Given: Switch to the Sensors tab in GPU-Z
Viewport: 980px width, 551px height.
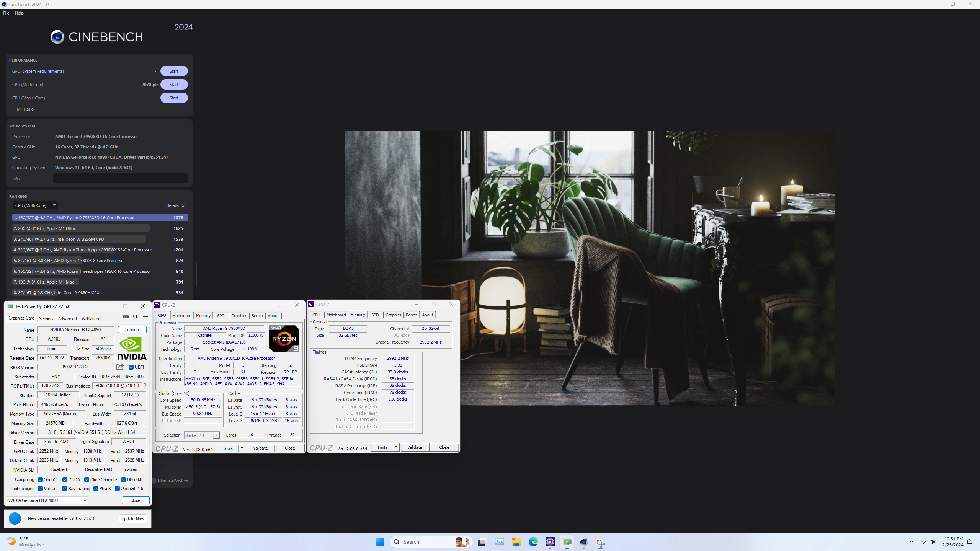Looking at the screenshot, I should (x=46, y=319).
